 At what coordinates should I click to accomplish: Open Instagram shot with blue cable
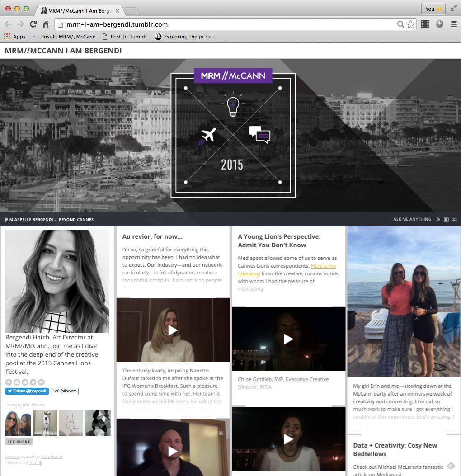tap(45, 423)
